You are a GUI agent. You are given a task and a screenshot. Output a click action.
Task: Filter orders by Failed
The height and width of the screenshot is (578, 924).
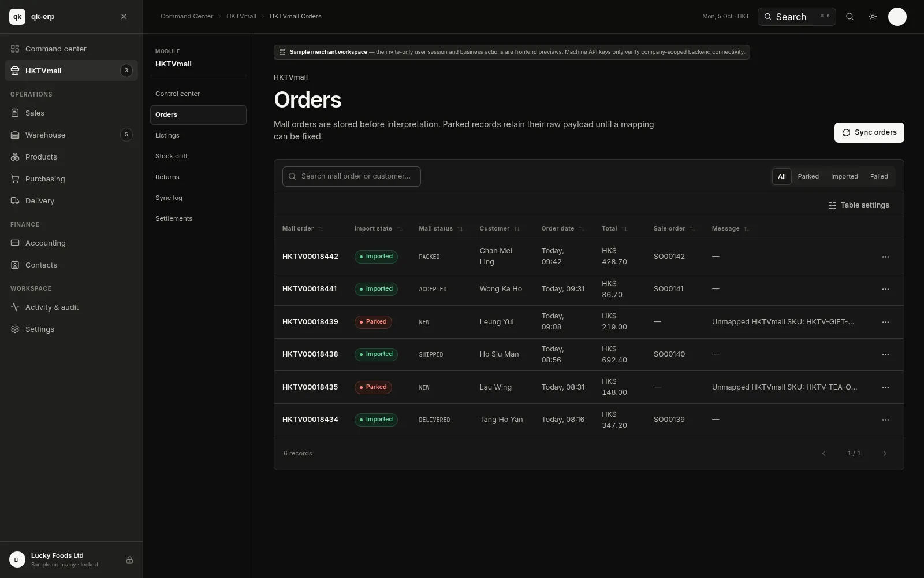(x=879, y=176)
